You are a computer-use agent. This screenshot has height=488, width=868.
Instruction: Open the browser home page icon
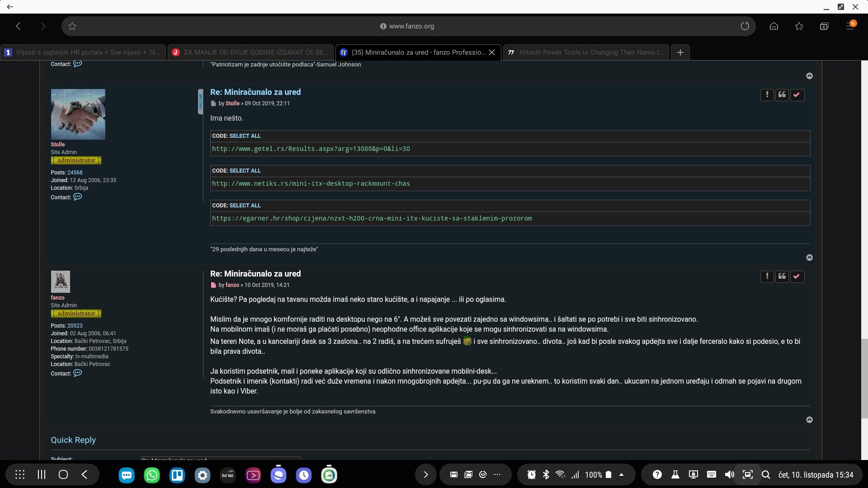coord(774,26)
